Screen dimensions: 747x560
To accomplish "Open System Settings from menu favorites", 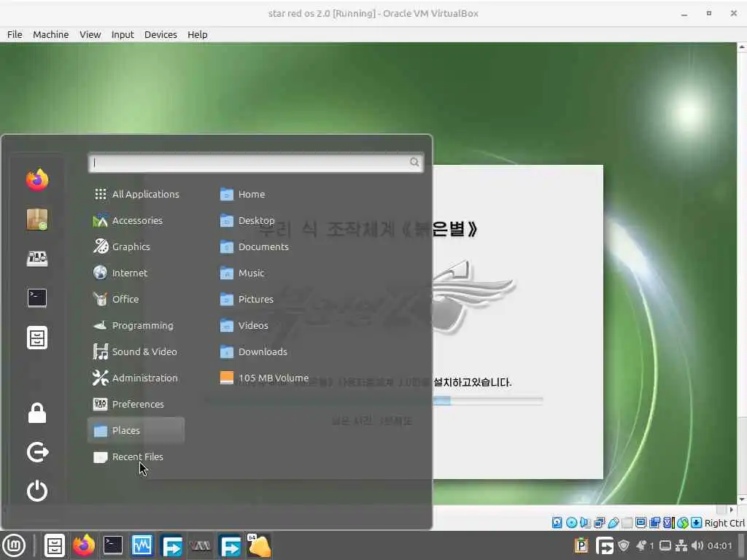I will pyautogui.click(x=37, y=259).
